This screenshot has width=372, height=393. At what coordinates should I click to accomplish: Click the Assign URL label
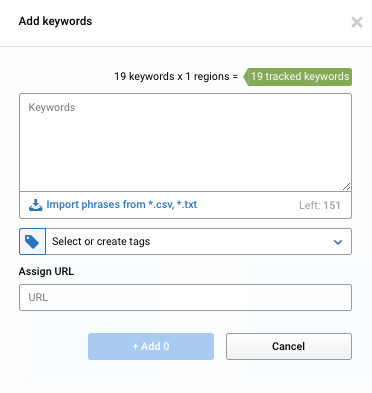click(46, 271)
